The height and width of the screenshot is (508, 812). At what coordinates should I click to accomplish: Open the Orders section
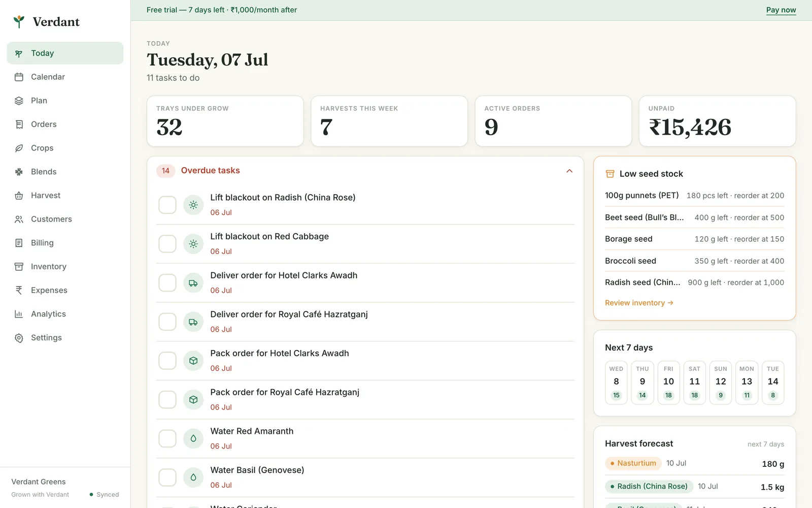click(x=65, y=124)
